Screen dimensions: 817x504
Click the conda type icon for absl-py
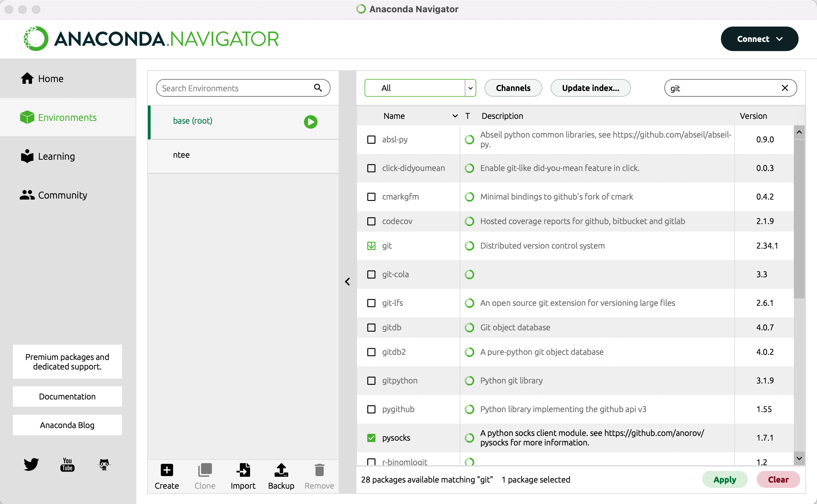click(469, 140)
